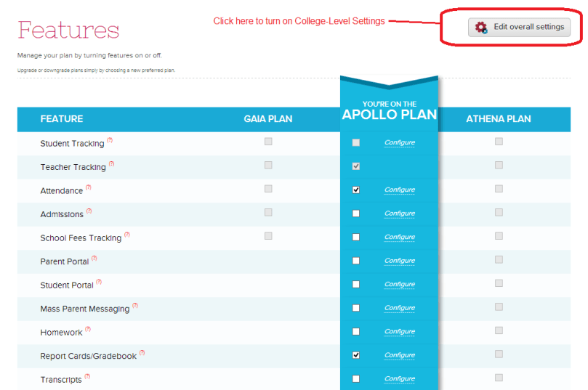Click Gaia Plan checkbox for Admissions
The height and width of the screenshot is (390, 588).
[268, 212]
